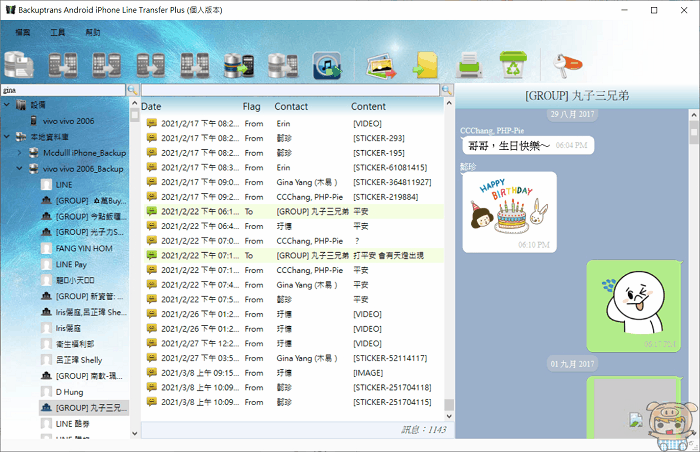Screen dimensions: 700x452
Task: Click the green recycle bin delete icon
Action: pyautogui.click(x=513, y=65)
